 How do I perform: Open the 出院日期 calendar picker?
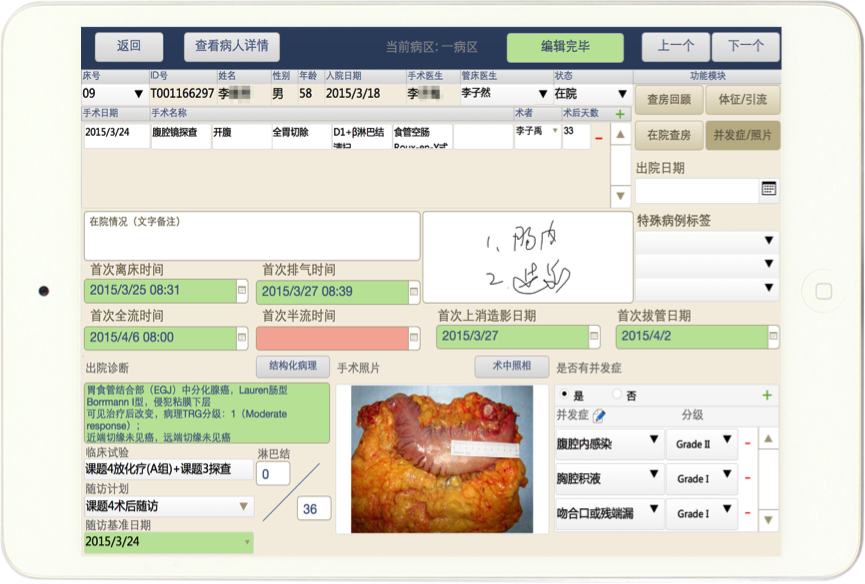[x=768, y=189]
